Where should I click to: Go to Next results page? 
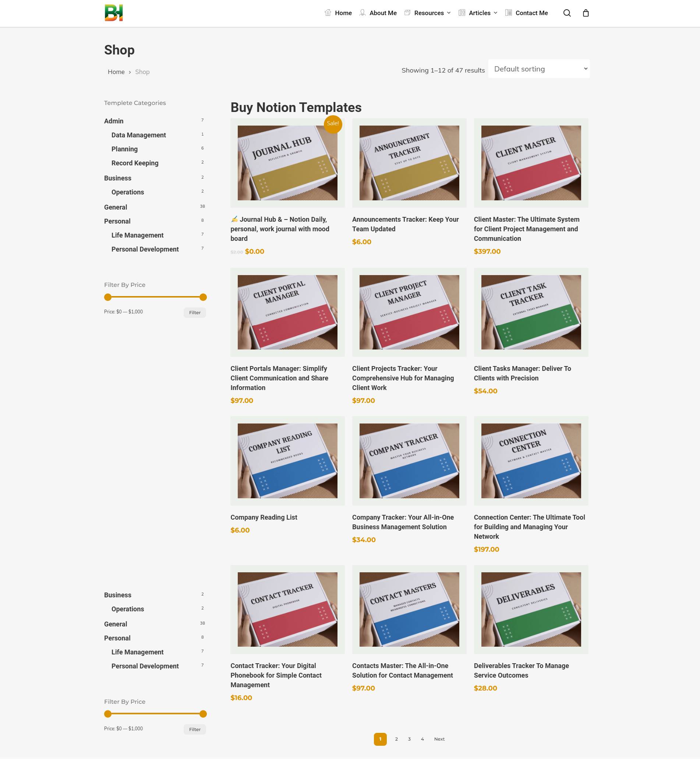[x=439, y=739]
